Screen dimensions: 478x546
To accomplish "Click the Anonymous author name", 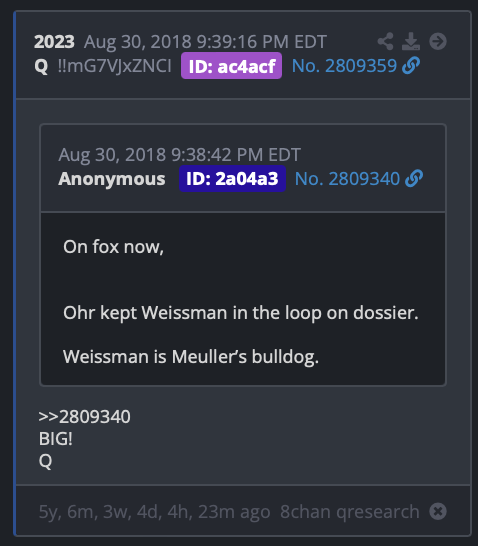I will tap(112, 179).
